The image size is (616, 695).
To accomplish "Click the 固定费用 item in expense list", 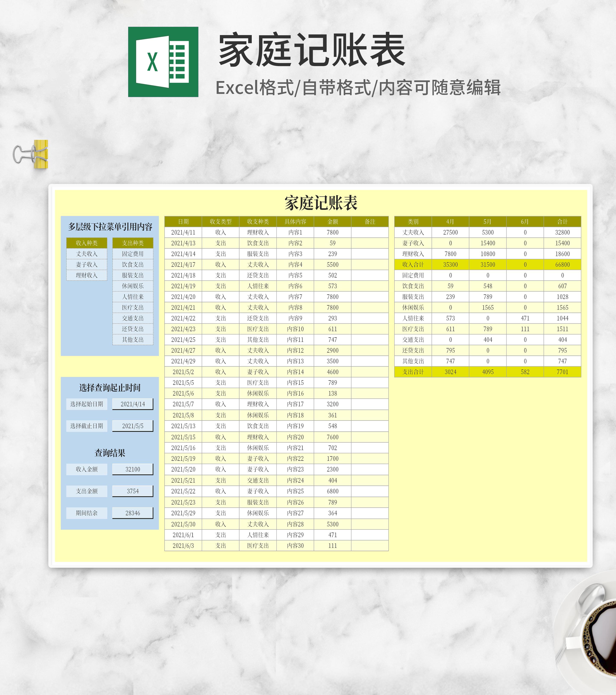I will 133,254.
